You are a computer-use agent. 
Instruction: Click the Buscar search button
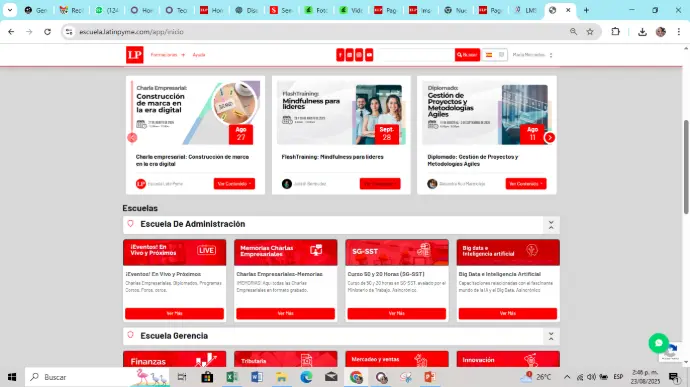point(467,55)
